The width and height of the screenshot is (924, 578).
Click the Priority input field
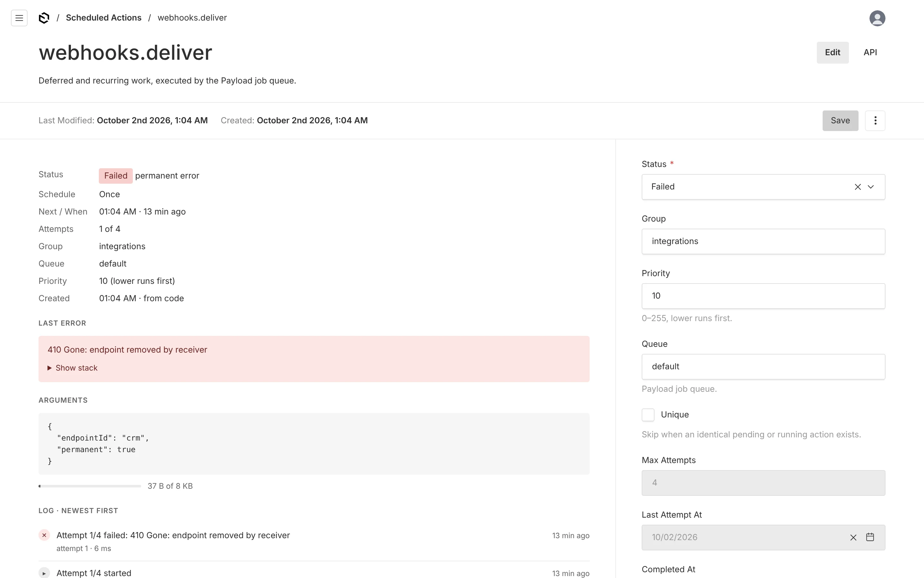pyautogui.click(x=763, y=296)
